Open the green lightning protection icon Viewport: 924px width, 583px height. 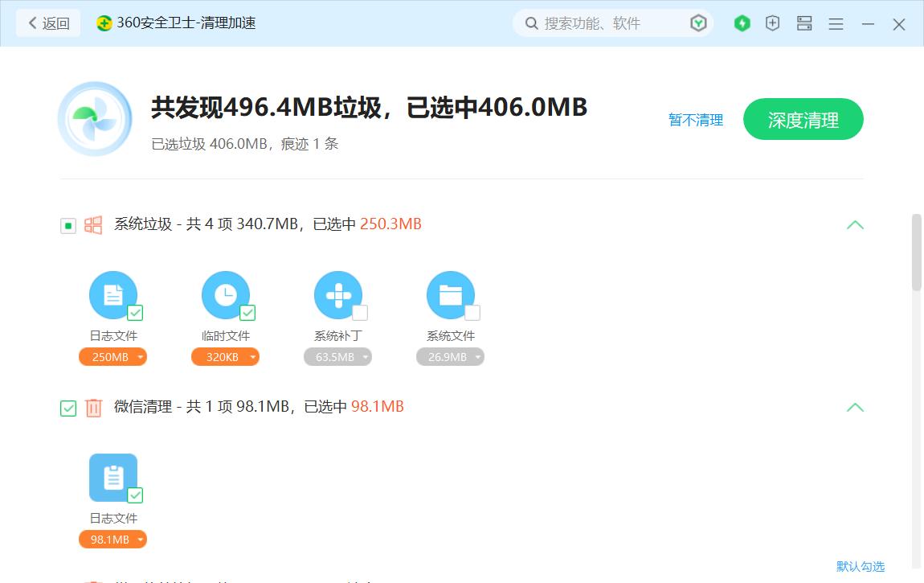pos(742,23)
